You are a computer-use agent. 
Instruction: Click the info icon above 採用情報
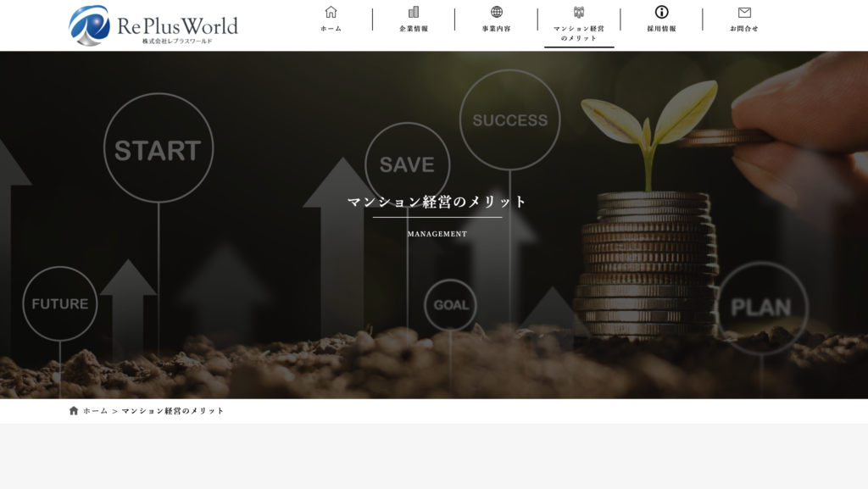(661, 13)
